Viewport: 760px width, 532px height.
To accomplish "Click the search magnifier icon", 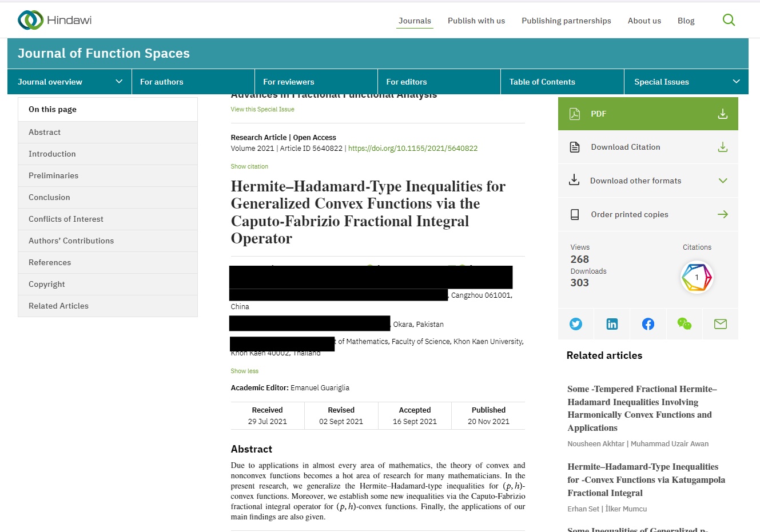I will click(729, 20).
